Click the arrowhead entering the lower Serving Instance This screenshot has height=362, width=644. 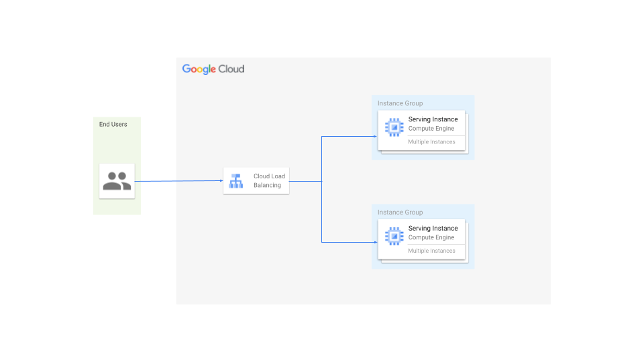point(374,242)
